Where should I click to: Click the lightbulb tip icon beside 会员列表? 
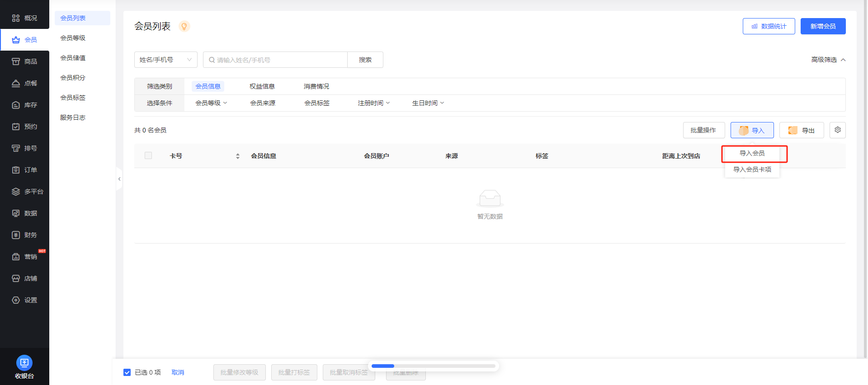tap(184, 26)
